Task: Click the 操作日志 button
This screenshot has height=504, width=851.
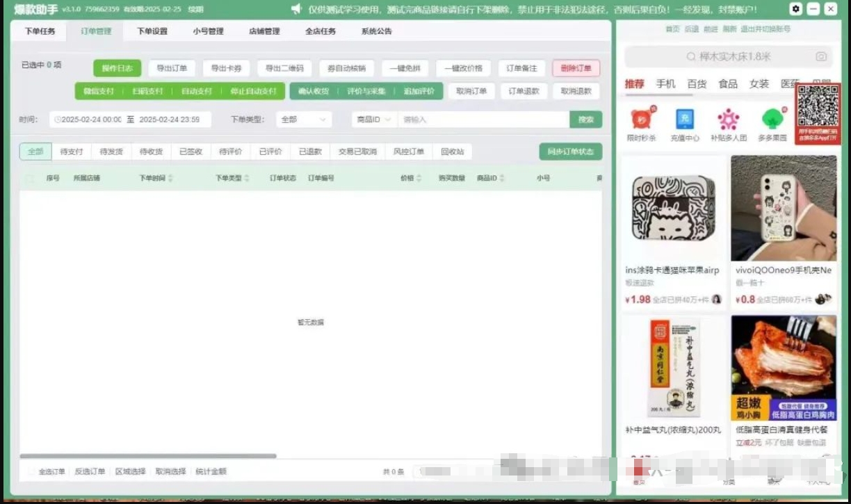Action: click(x=117, y=68)
